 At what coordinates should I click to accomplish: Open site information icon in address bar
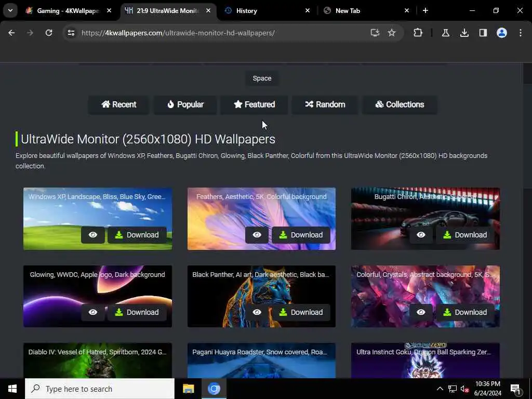point(71,33)
